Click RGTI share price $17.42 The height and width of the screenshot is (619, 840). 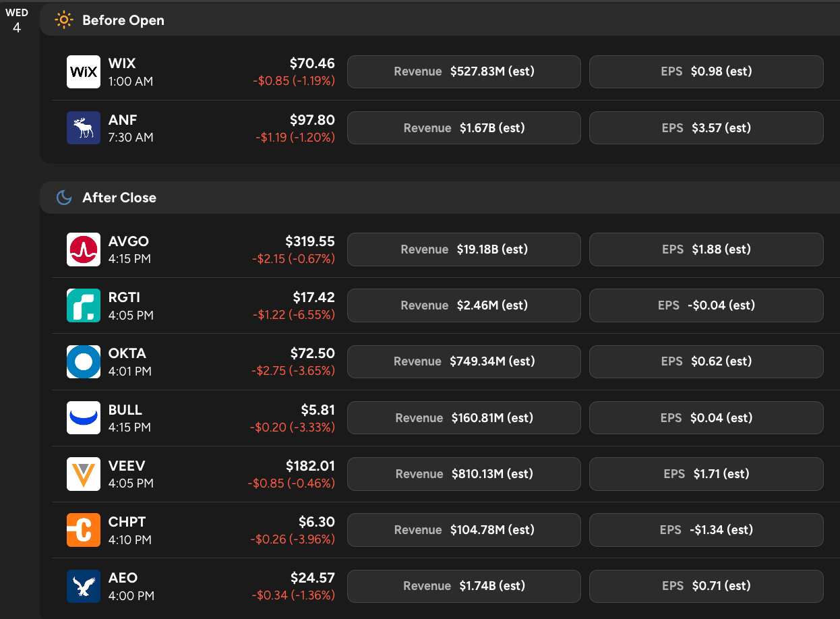pyautogui.click(x=314, y=297)
